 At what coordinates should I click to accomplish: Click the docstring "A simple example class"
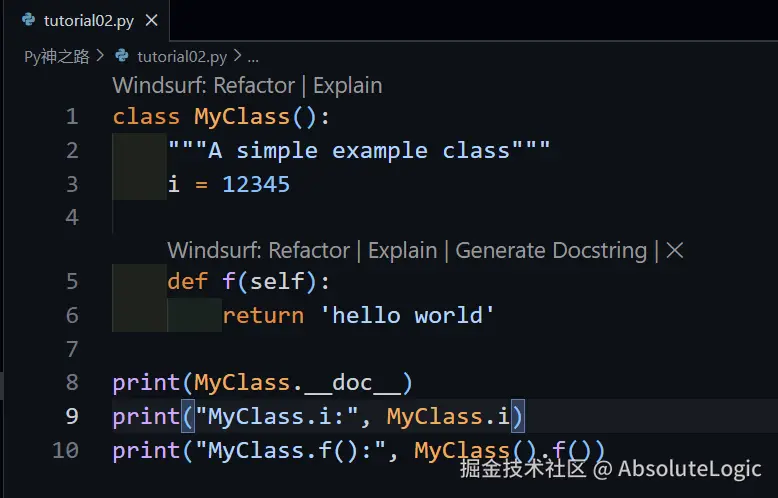coord(359,150)
